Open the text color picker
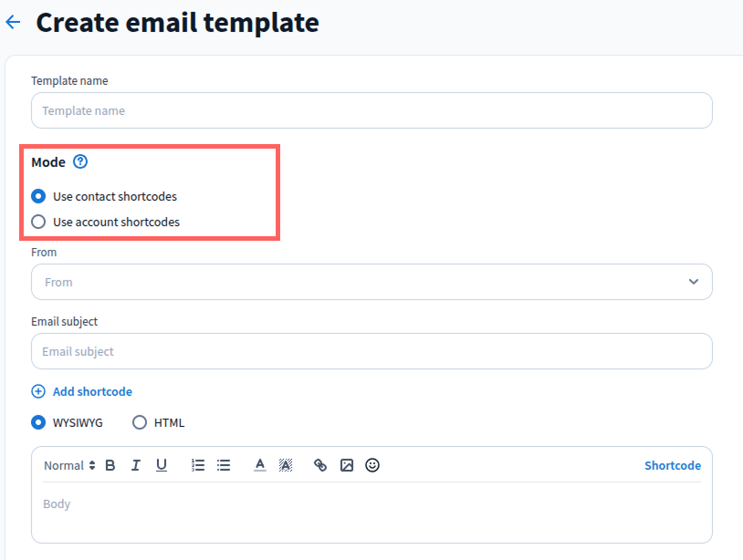The width and height of the screenshot is (743, 560). pos(260,465)
